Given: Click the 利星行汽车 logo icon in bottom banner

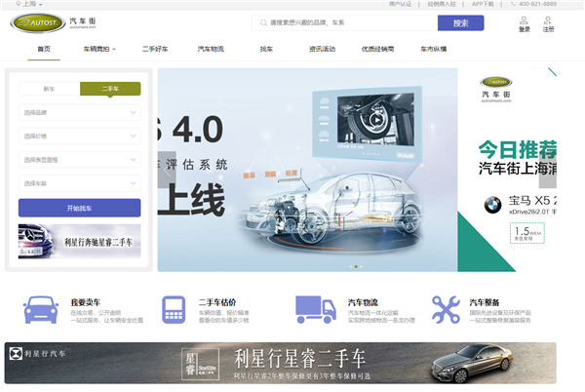Looking at the screenshot, I should pos(16,353).
